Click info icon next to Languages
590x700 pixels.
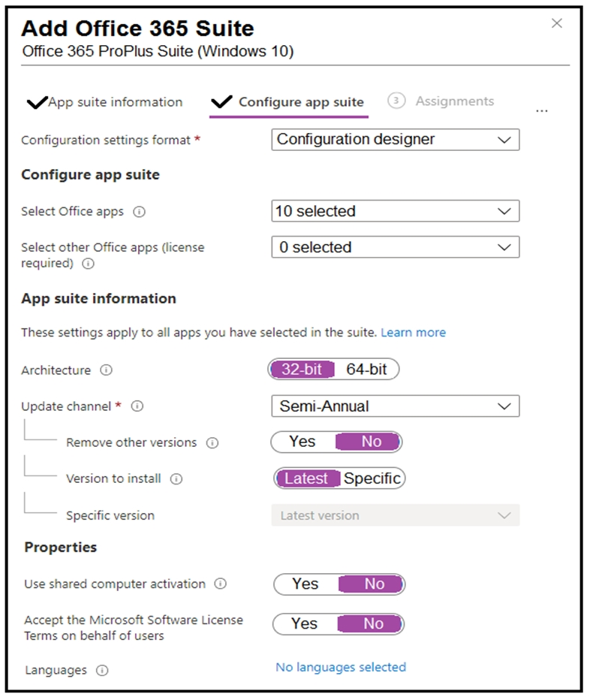click(x=102, y=671)
